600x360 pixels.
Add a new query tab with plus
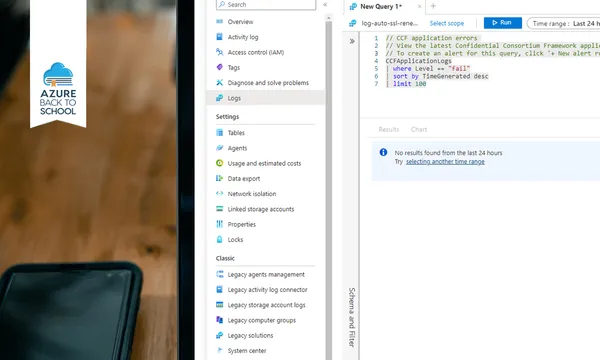(x=433, y=6)
